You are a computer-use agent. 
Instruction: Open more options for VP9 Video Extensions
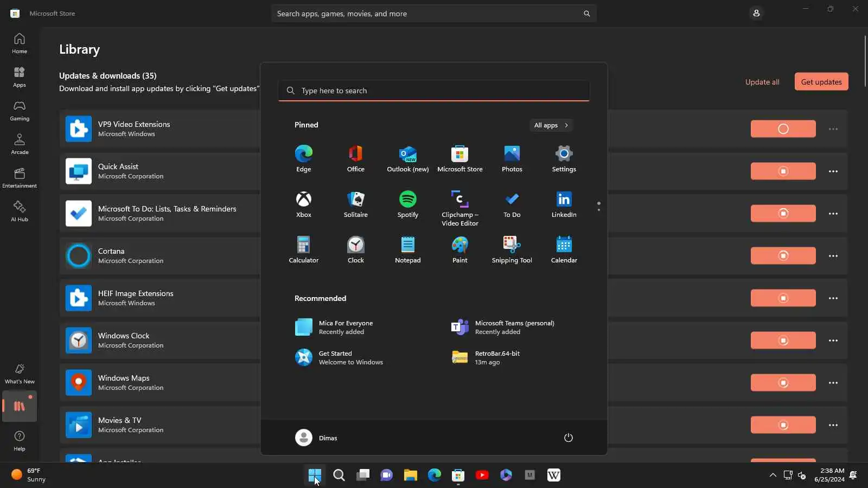click(x=833, y=129)
